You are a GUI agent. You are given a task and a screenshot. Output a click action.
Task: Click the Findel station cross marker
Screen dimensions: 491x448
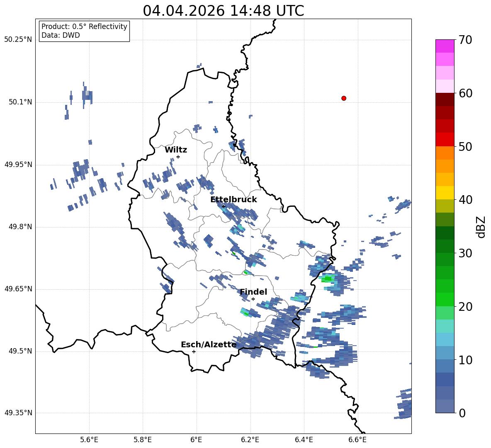[253, 299]
